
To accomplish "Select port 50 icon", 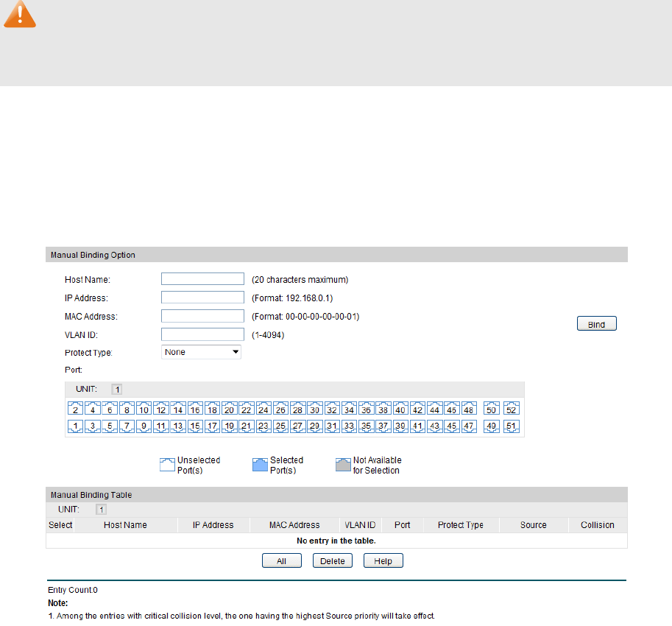I will (492, 409).
